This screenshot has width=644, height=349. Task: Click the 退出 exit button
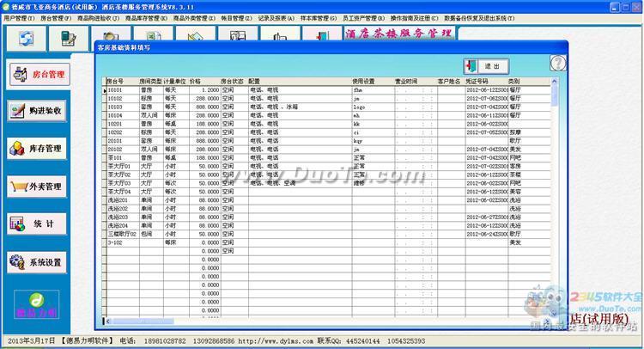(x=485, y=65)
